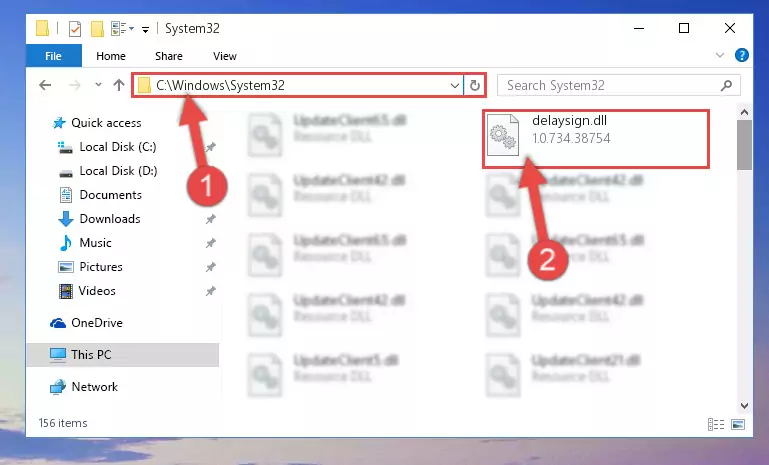
Task: Switch to the View ribbon tab
Action: point(225,56)
